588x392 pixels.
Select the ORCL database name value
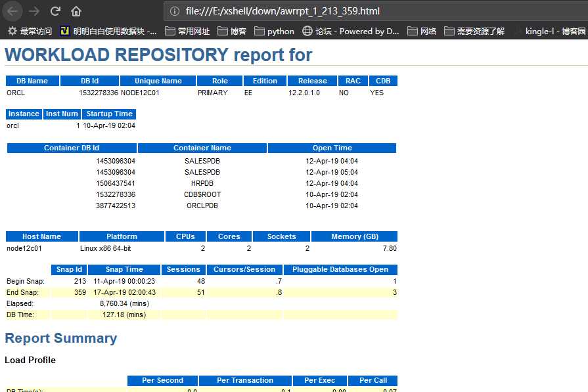(16, 93)
